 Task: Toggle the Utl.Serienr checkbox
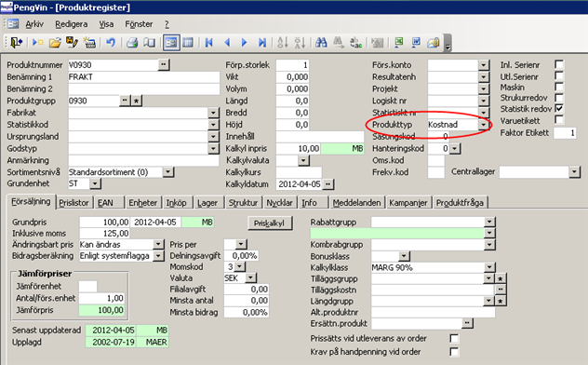[x=559, y=75]
